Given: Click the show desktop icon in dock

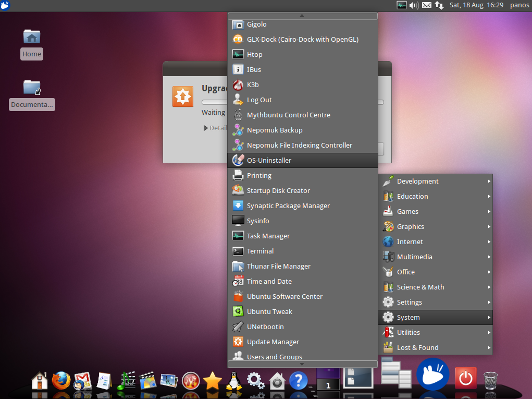Looking at the screenshot, I should pyautogui.click(x=358, y=378).
